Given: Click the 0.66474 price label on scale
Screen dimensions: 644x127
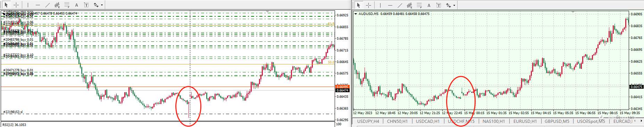Looking at the screenshot, I should coord(342,90).
